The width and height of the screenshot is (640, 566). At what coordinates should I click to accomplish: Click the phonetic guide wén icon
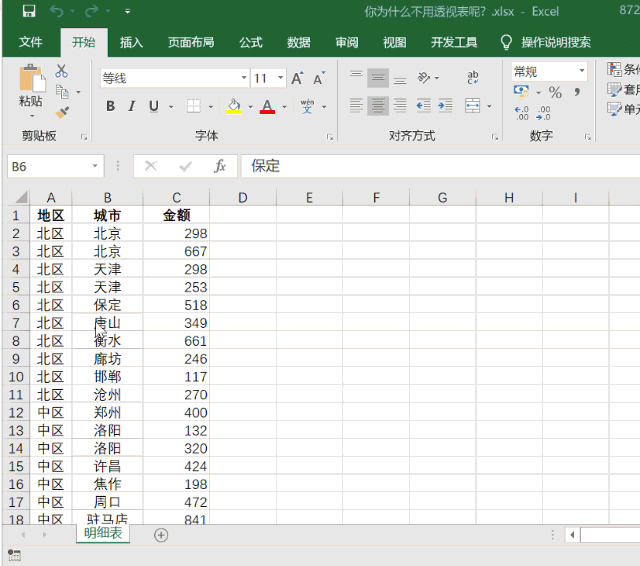click(x=307, y=107)
